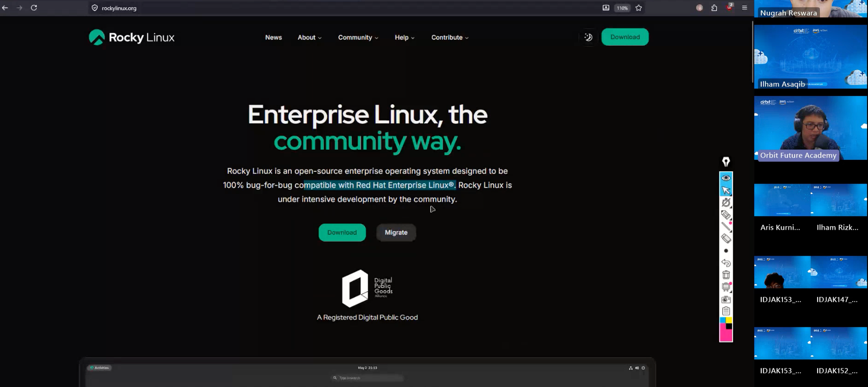
Task: Pick the yellow color swatch
Action: click(729, 320)
